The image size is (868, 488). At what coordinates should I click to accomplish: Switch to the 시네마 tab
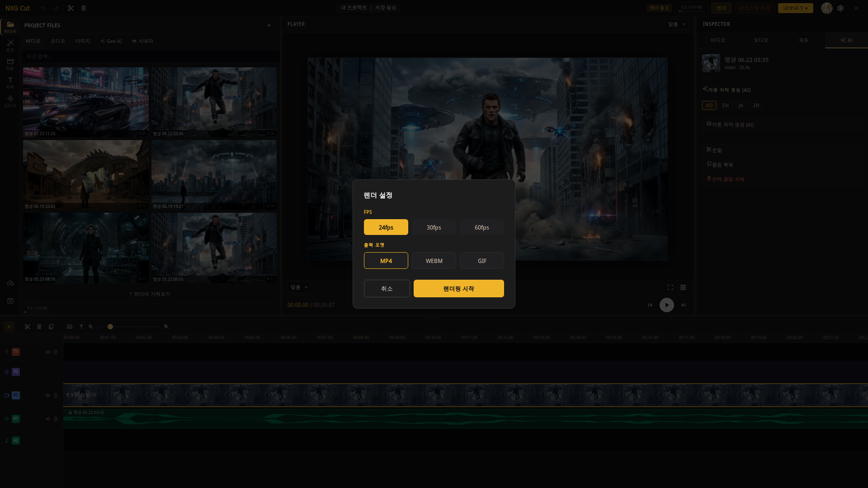(142, 41)
